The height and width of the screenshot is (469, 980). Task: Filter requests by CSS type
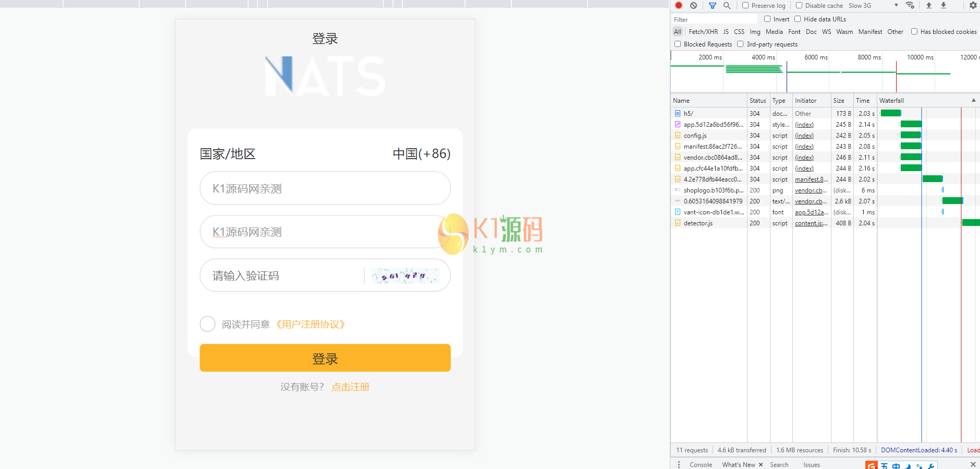pyautogui.click(x=739, y=32)
